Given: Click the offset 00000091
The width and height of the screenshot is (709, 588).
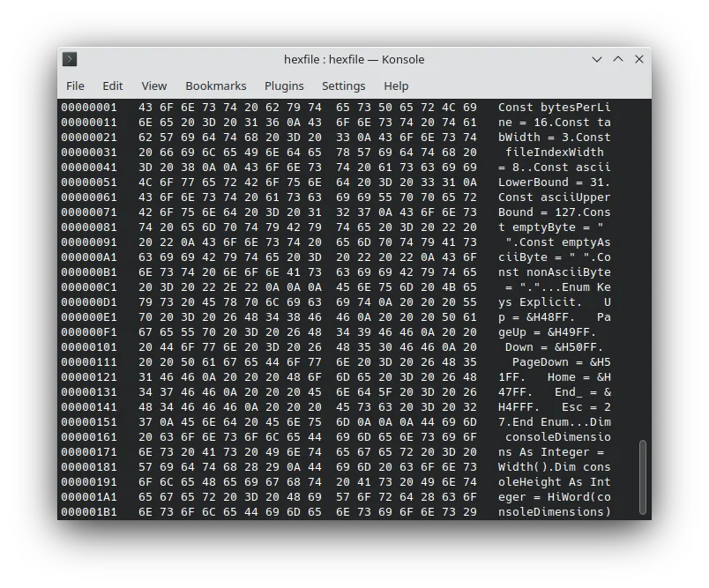Looking at the screenshot, I should (89, 242).
